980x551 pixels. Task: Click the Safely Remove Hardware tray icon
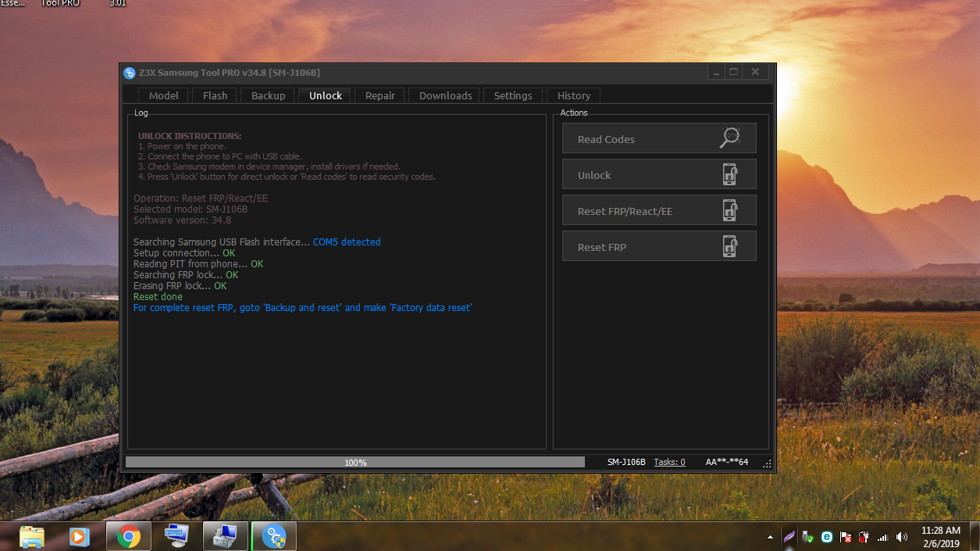pos(809,538)
